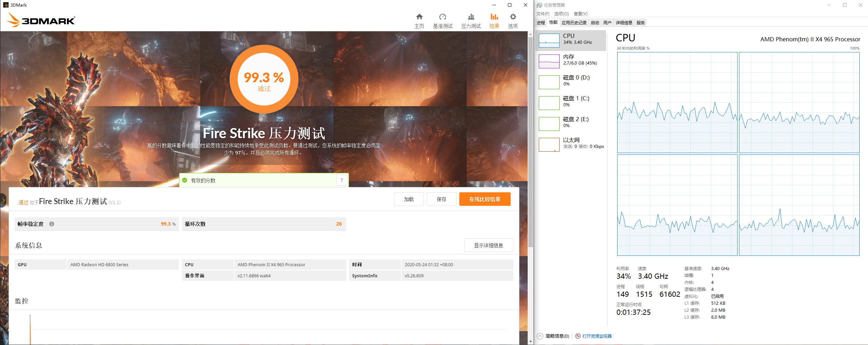The height and width of the screenshot is (345, 868).
Task: Click the 3DMark logo
Action: pyautogui.click(x=41, y=20)
